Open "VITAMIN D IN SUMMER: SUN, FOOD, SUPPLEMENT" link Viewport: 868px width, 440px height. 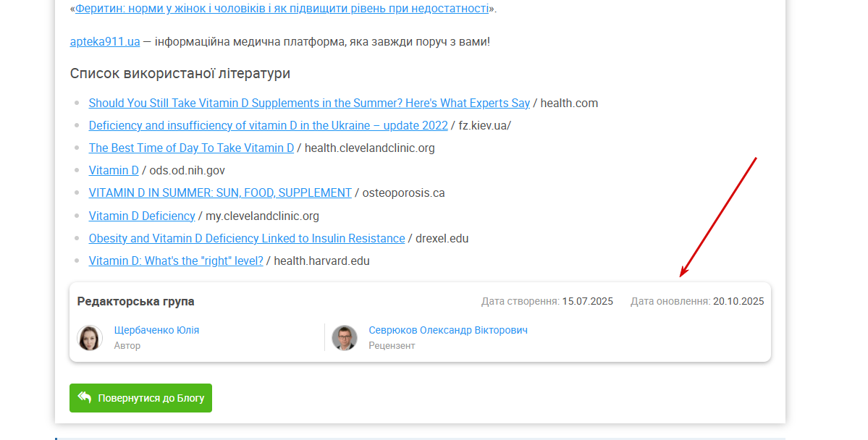click(220, 192)
